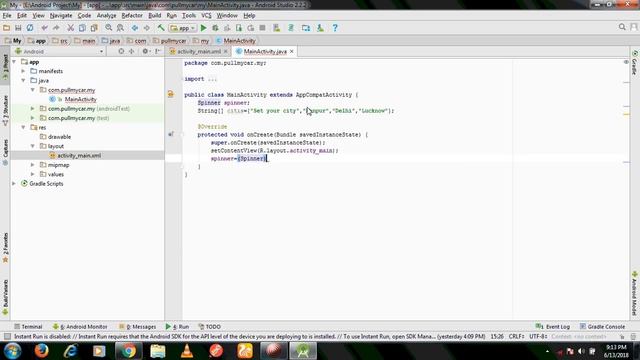Screen dimensions: 640x360
Task: Close the MainActivity.java tab
Action: pyautogui.click(x=291, y=51)
